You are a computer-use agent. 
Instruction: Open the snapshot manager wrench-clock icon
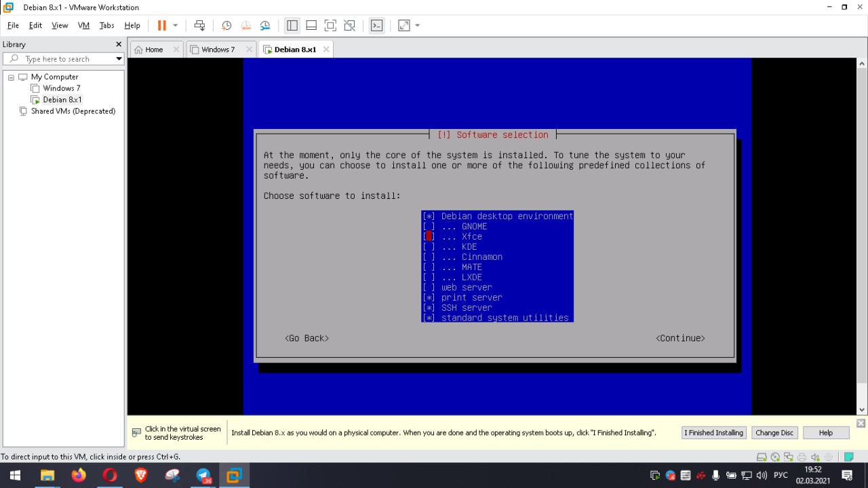(x=265, y=25)
